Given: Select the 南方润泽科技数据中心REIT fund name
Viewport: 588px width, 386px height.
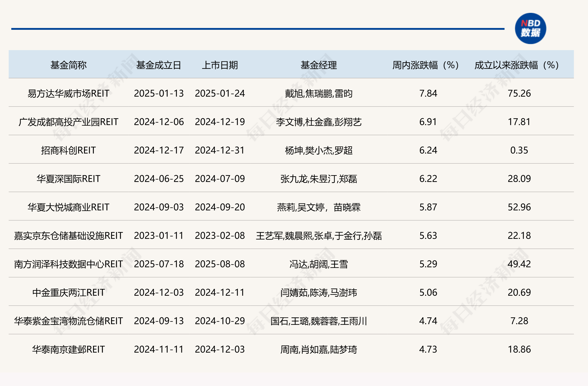Looking at the screenshot, I should tap(68, 264).
